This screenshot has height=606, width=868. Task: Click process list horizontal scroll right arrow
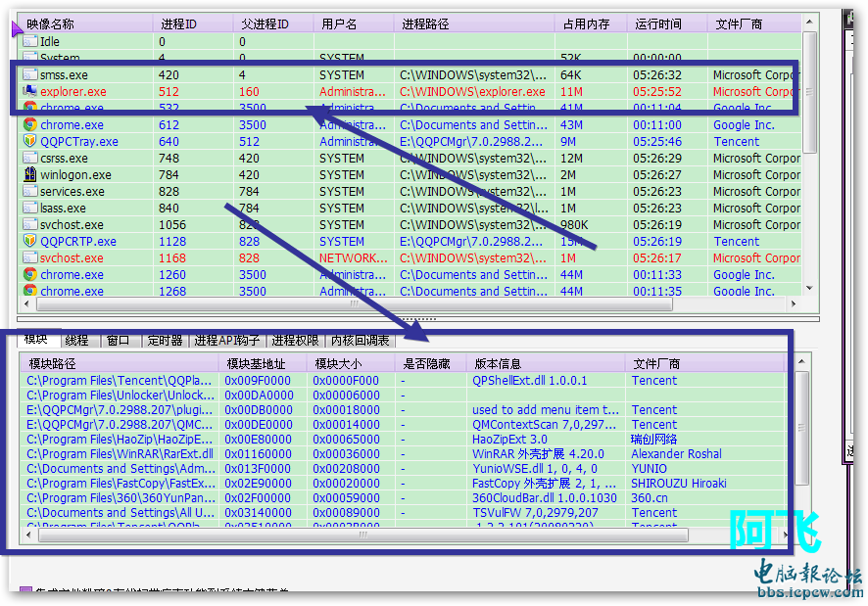click(x=794, y=303)
